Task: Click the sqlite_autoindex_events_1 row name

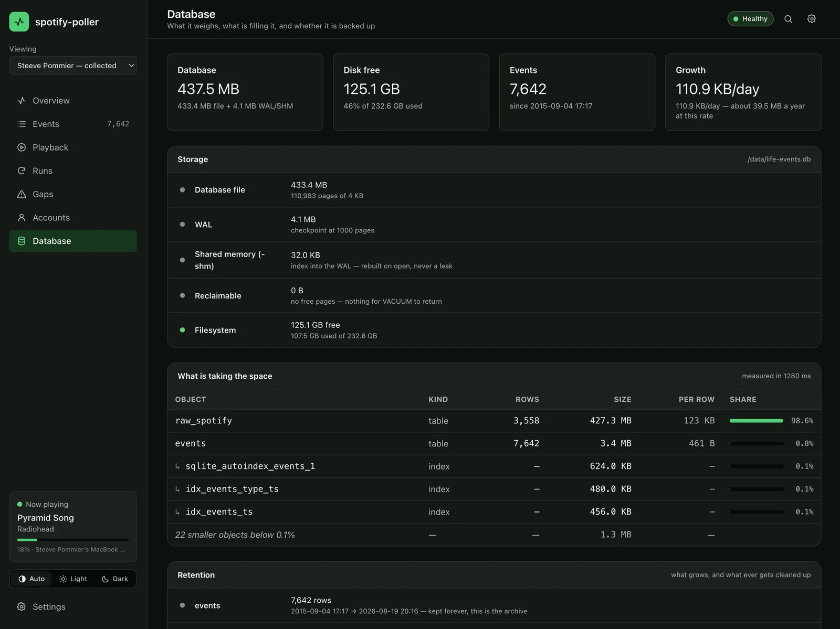Action: tap(250, 466)
